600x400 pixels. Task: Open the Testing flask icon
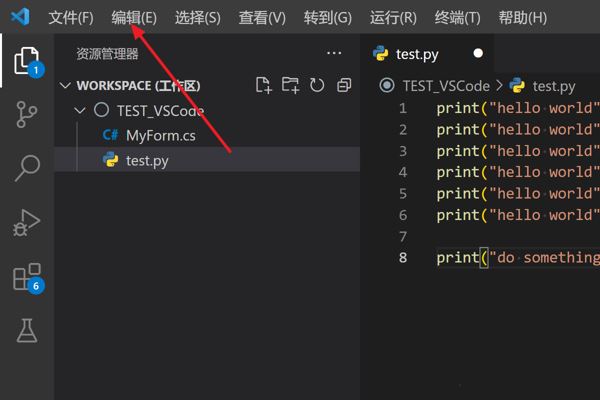(26, 329)
